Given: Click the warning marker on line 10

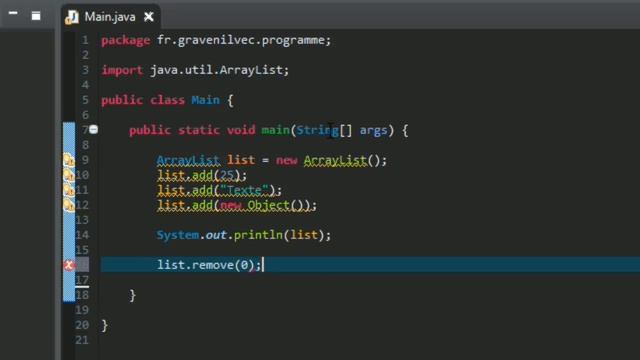Looking at the screenshot, I should pyautogui.click(x=69, y=175).
